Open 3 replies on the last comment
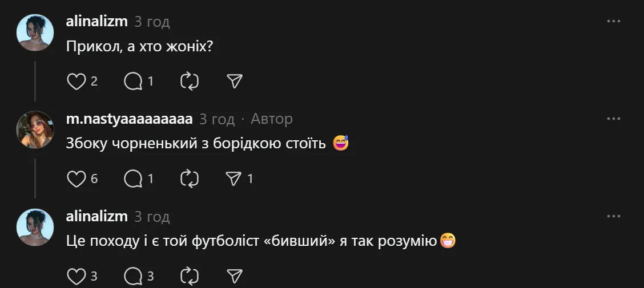Screen dimensions: 644x288 pyautogui.click(x=133, y=277)
